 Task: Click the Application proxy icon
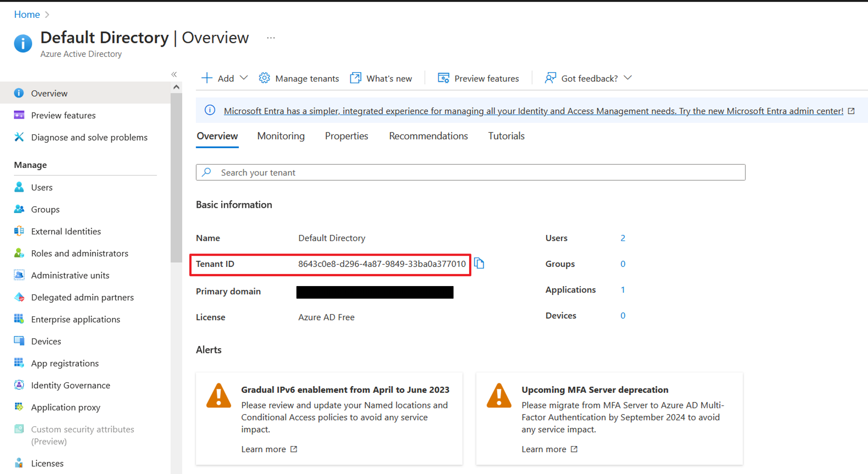pos(19,407)
